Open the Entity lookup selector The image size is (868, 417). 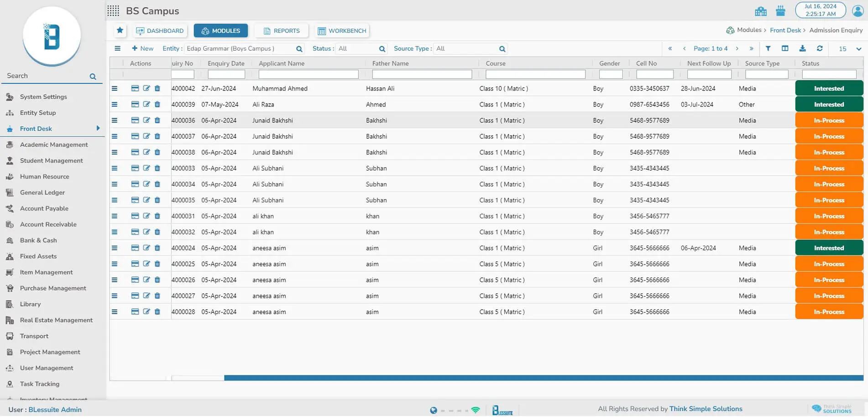[x=299, y=49]
